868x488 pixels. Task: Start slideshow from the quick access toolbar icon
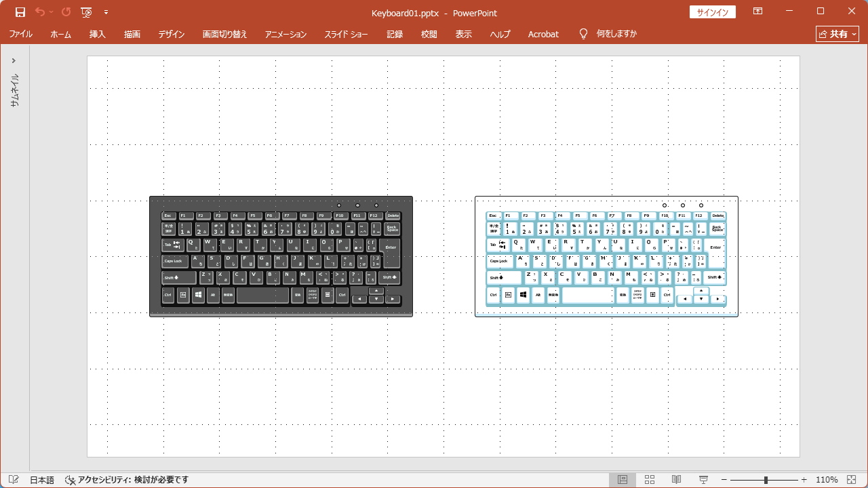click(87, 12)
